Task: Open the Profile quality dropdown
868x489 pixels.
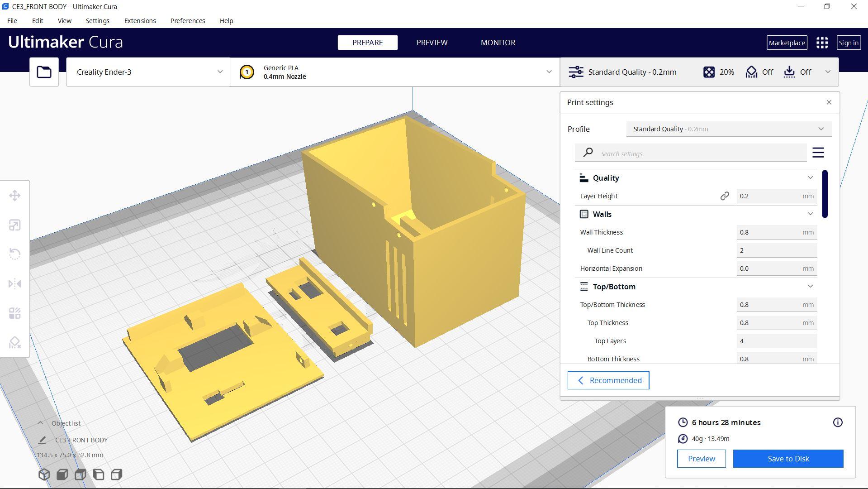Action: (729, 129)
